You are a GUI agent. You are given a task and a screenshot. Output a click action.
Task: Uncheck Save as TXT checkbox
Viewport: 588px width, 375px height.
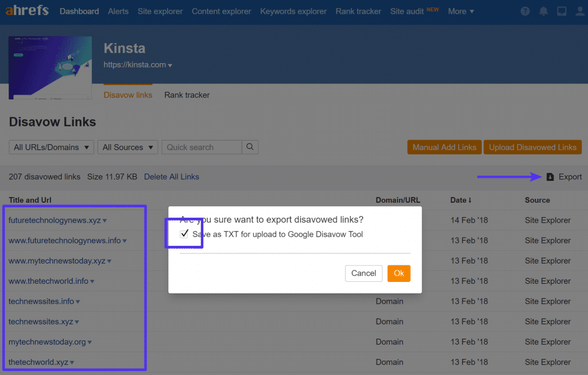184,234
